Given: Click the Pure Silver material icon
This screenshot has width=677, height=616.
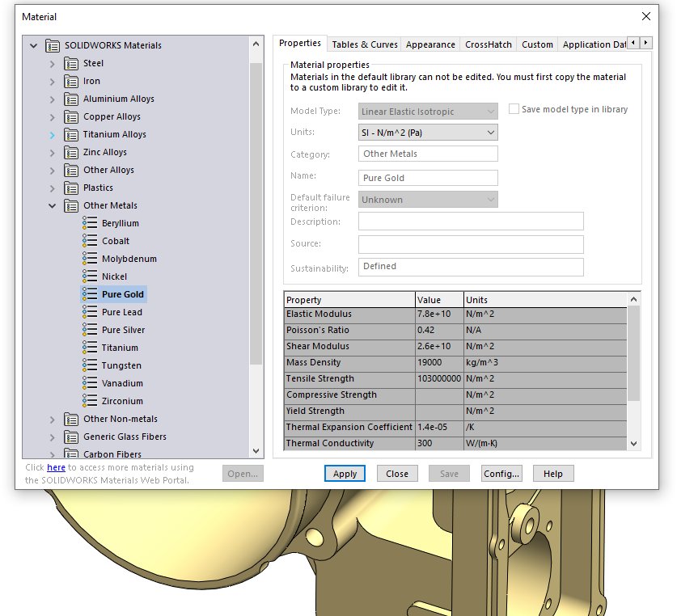Looking at the screenshot, I should (x=90, y=329).
